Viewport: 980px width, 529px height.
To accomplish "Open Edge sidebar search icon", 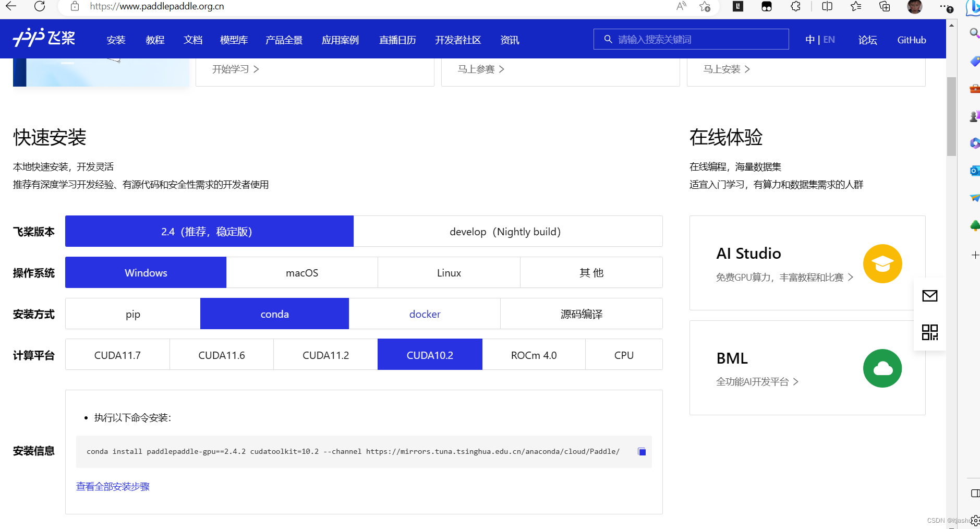I will tap(974, 33).
